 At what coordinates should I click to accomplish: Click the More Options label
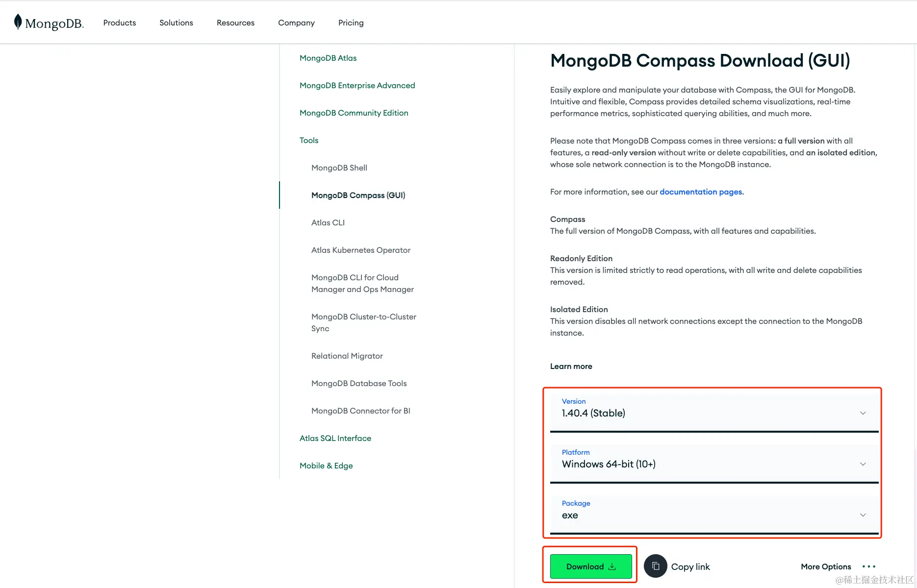pos(826,566)
